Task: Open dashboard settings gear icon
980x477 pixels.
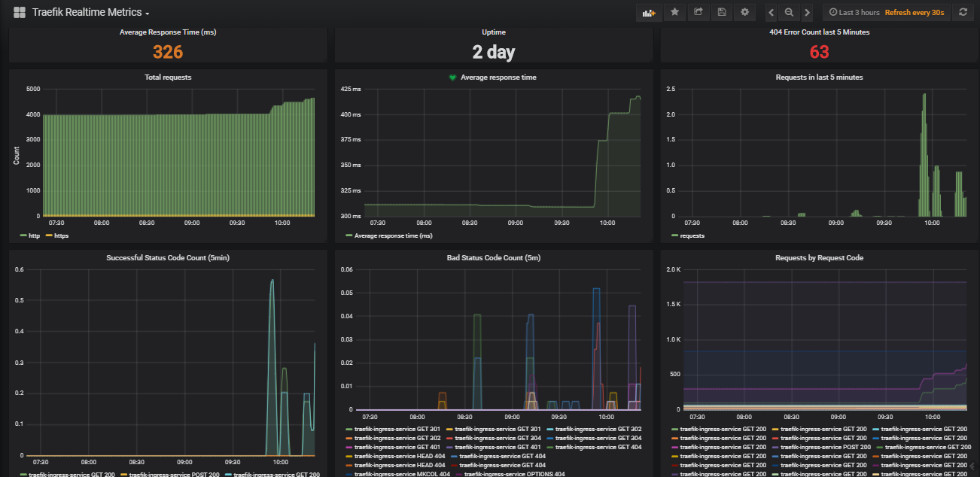Action: pos(745,12)
